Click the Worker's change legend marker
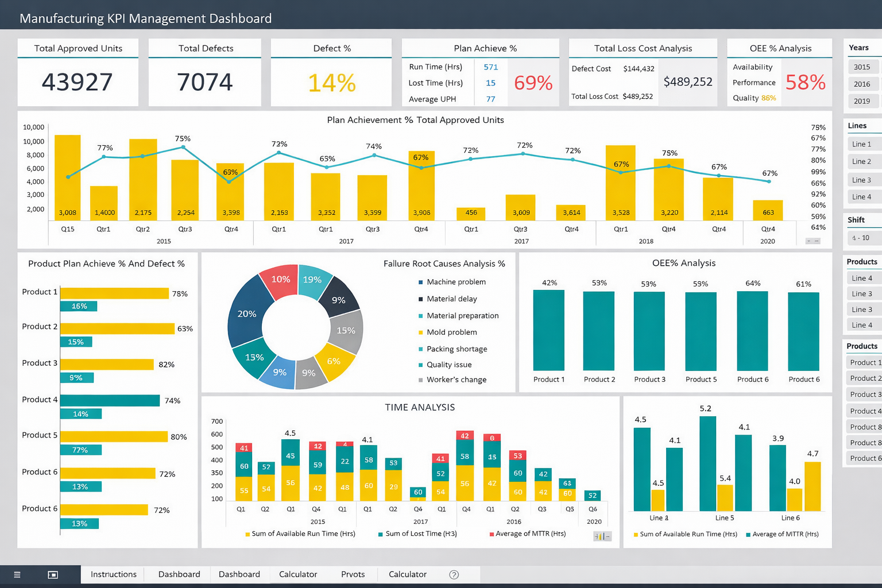The image size is (882, 588). pos(421,380)
